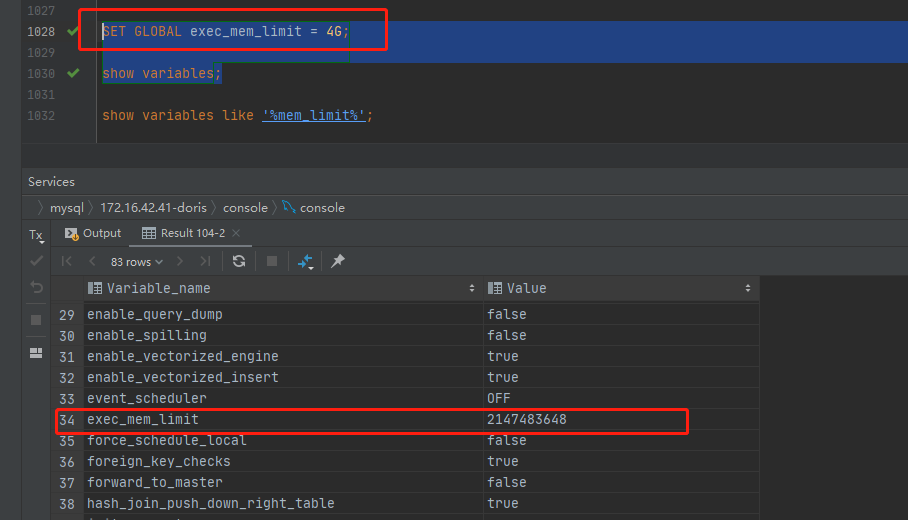Close the Result 104-2 tab
The image size is (908, 520).
coord(236,233)
